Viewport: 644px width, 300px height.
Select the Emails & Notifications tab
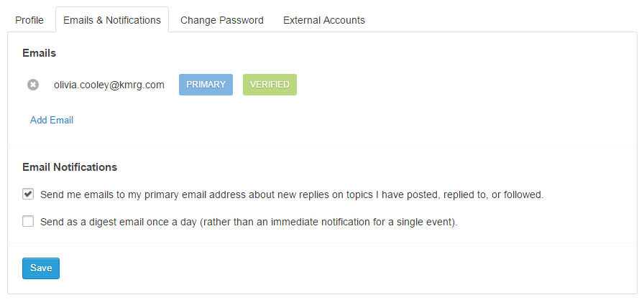click(x=112, y=20)
